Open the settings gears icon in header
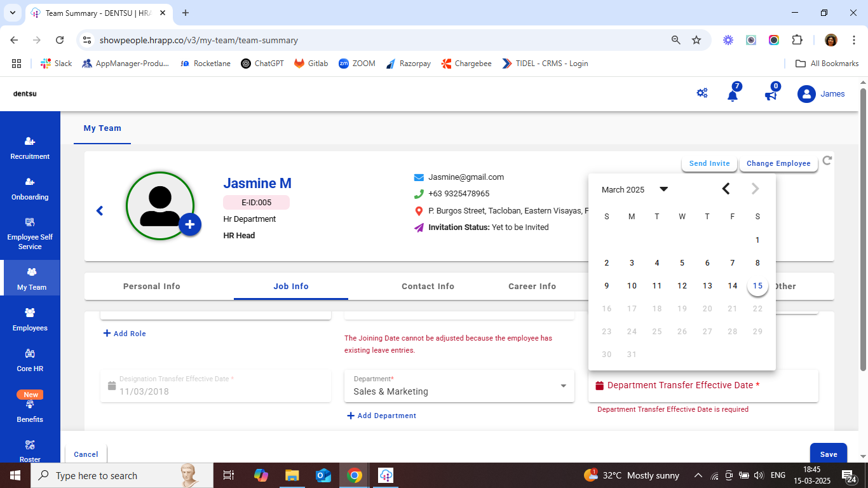868x488 pixels. coord(702,93)
